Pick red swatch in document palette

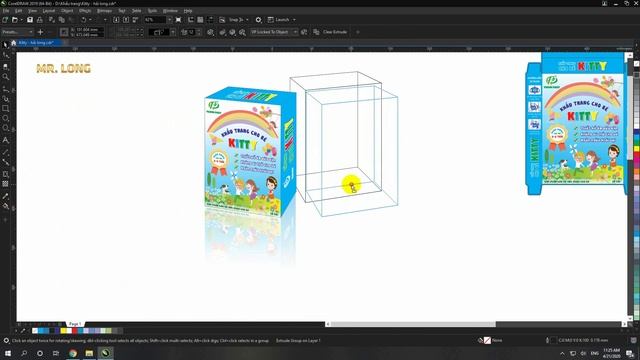point(74,331)
